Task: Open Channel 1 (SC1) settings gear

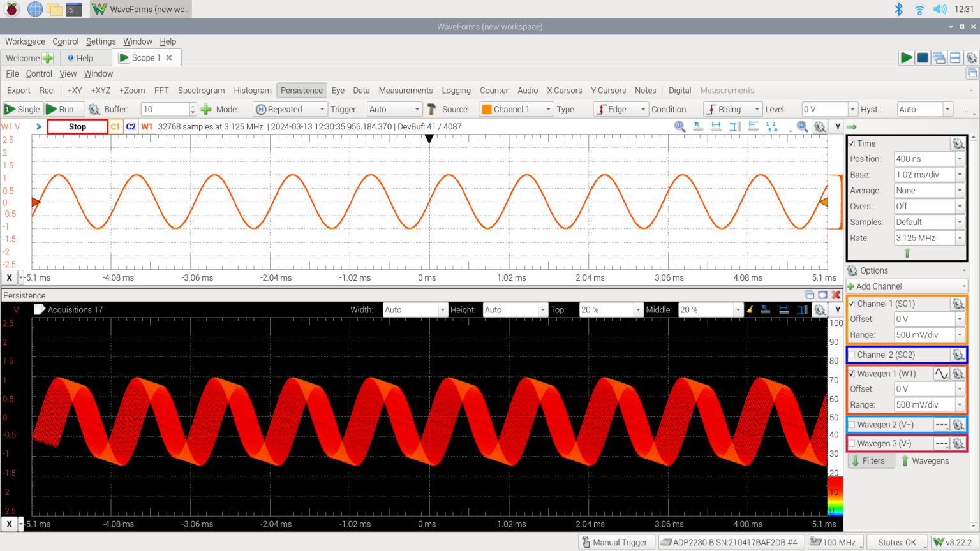Action: pyautogui.click(x=958, y=304)
